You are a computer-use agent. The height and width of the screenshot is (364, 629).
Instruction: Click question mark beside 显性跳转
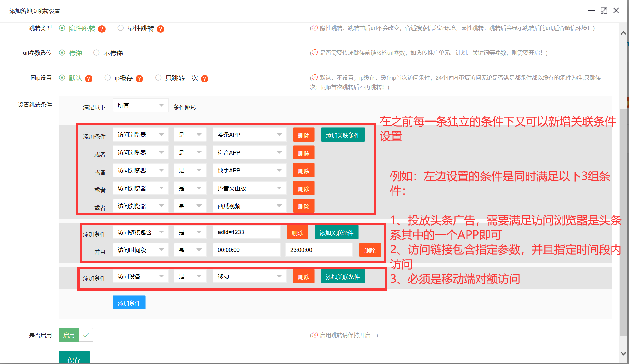[x=161, y=29]
